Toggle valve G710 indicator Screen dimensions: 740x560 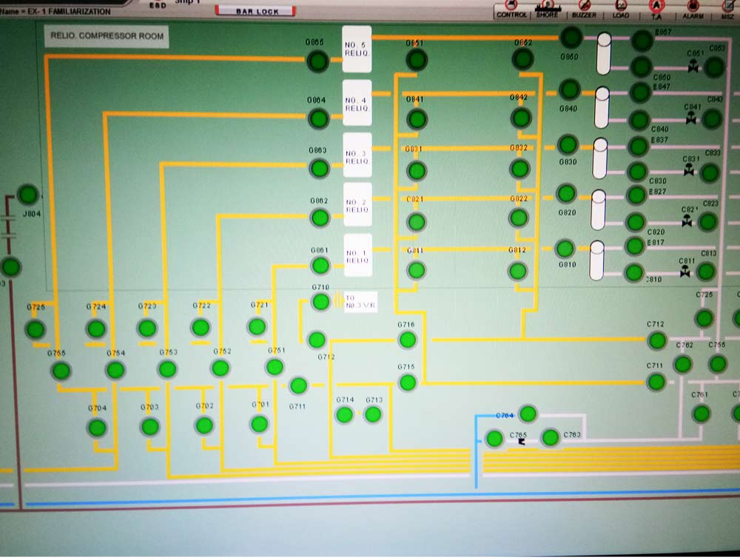pyautogui.click(x=320, y=301)
